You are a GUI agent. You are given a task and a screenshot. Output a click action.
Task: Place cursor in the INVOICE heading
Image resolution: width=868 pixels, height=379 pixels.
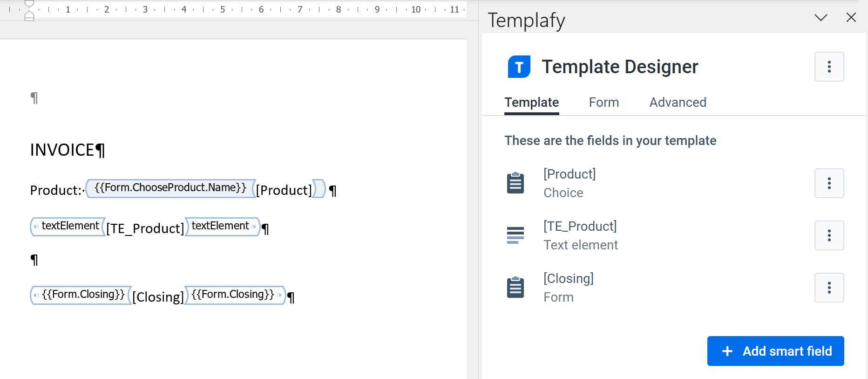(x=62, y=150)
